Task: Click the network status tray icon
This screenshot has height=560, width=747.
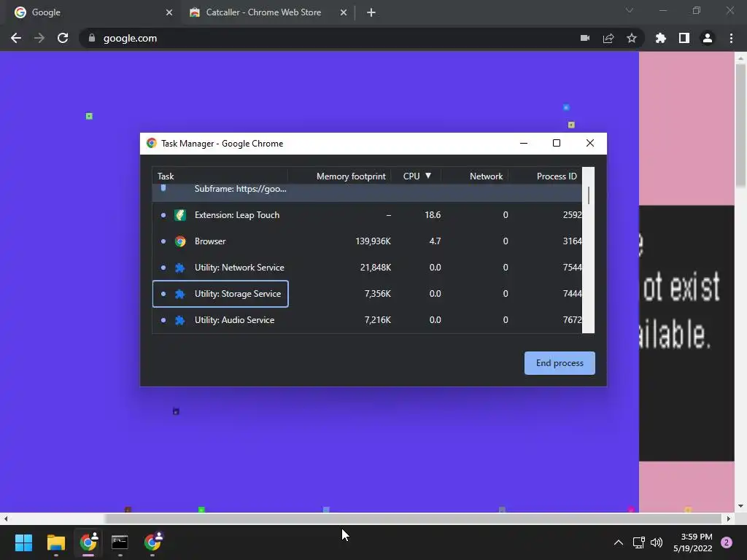Action: [x=638, y=542]
